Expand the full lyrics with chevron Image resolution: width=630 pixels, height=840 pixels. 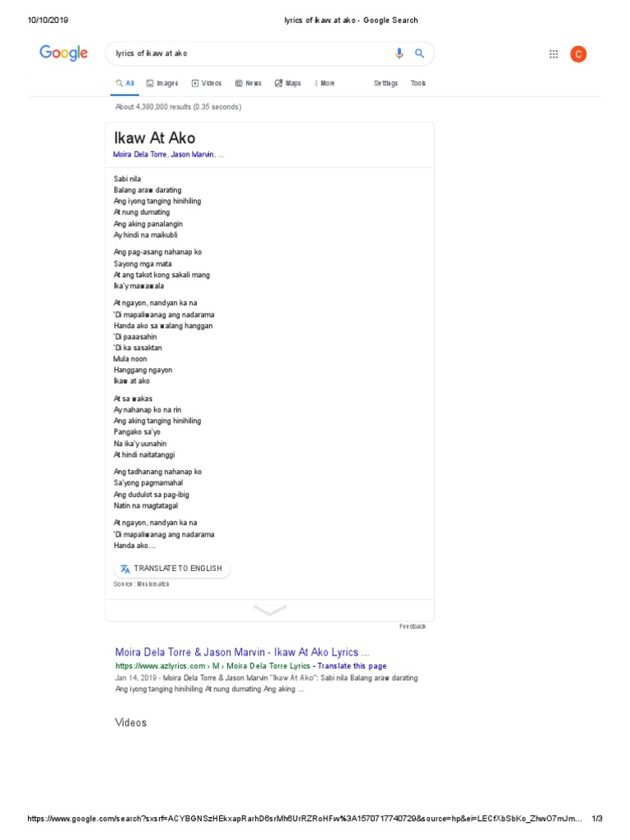[x=270, y=609]
